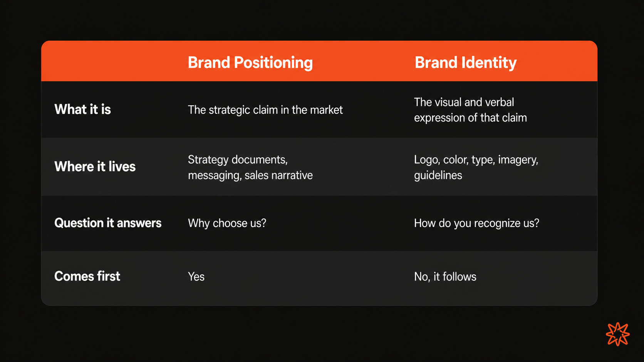Select the 'How do you recognize us?' cell
This screenshot has width=644, height=362.
tap(476, 223)
